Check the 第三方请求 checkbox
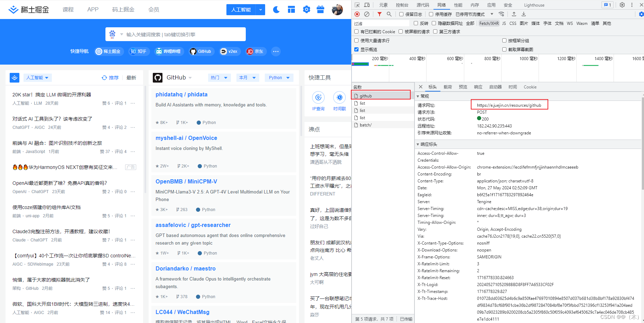This screenshot has height=323, width=644. tap(435, 31)
